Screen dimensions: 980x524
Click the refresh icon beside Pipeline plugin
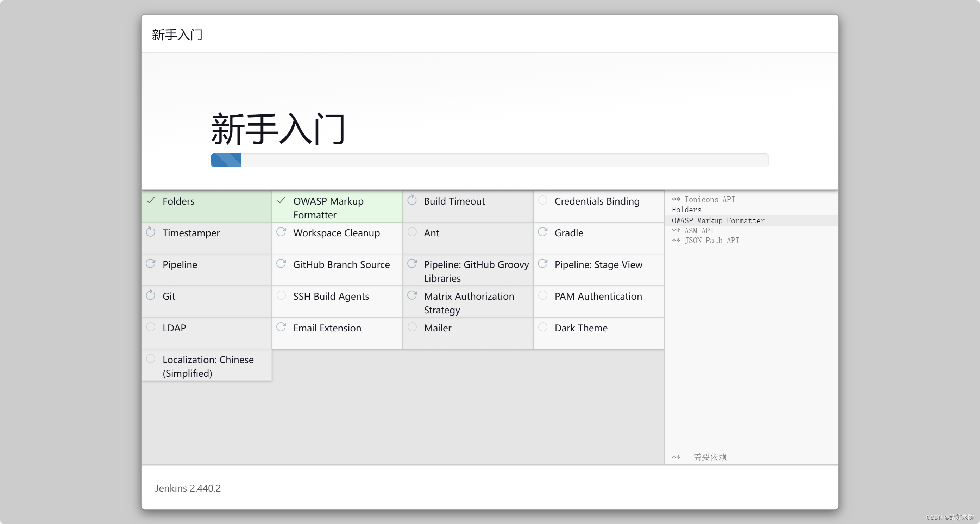[151, 263]
